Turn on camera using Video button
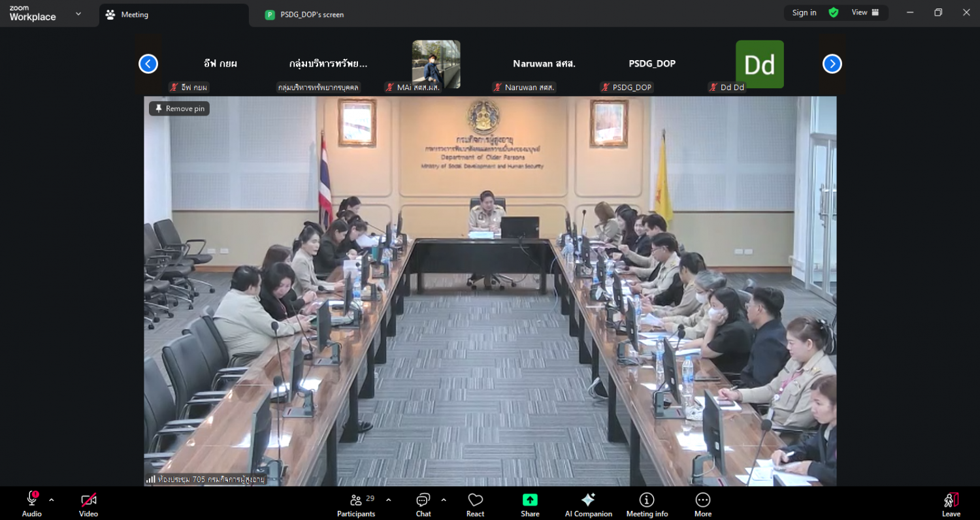The height and width of the screenshot is (520, 980). (89, 503)
